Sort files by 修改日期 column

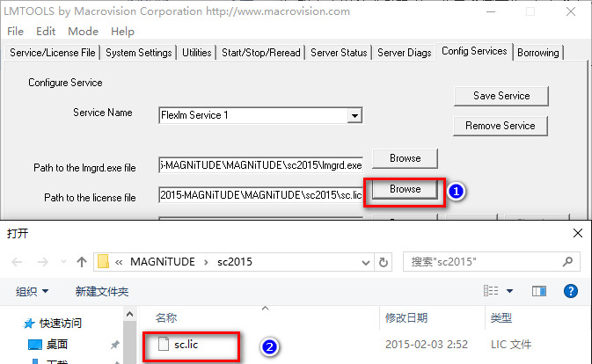pyautogui.click(x=406, y=318)
